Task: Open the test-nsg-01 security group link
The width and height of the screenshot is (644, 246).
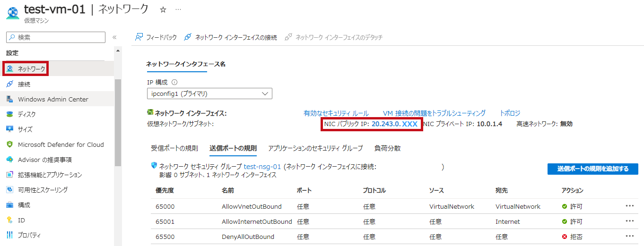Action: pyautogui.click(x=262, y=167)
